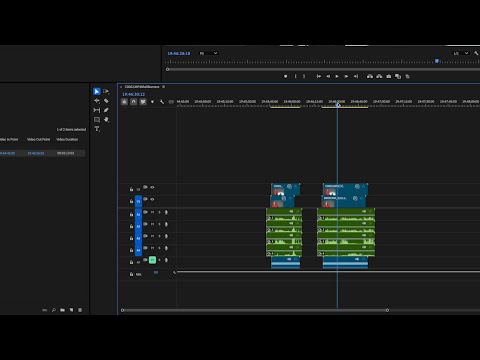Select the sequence tab in timeline

(x=142, y=87)
